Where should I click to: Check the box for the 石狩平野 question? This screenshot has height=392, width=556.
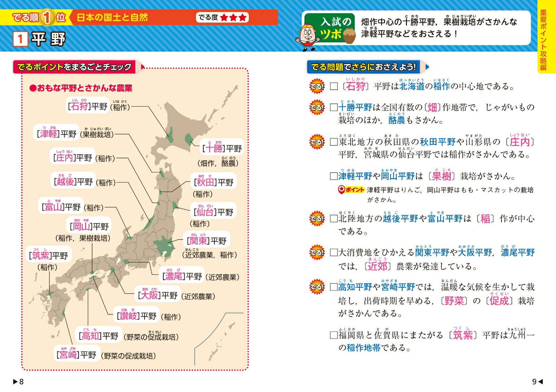click(x=334, y=87)
